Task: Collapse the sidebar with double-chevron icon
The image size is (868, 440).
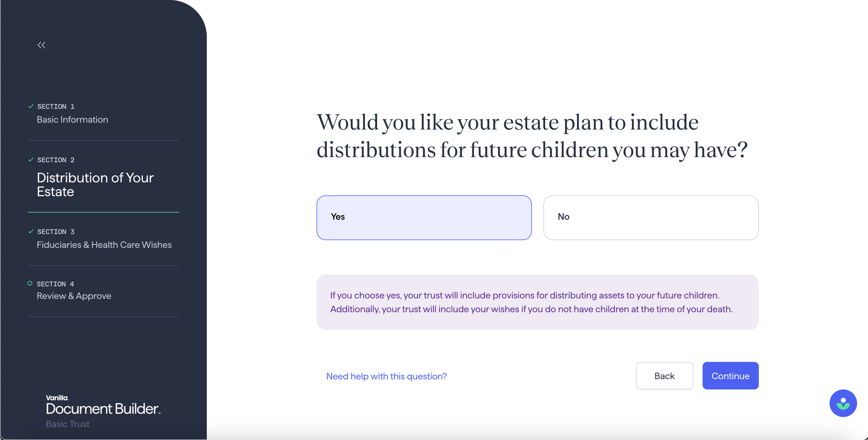Action: (41, 45)
